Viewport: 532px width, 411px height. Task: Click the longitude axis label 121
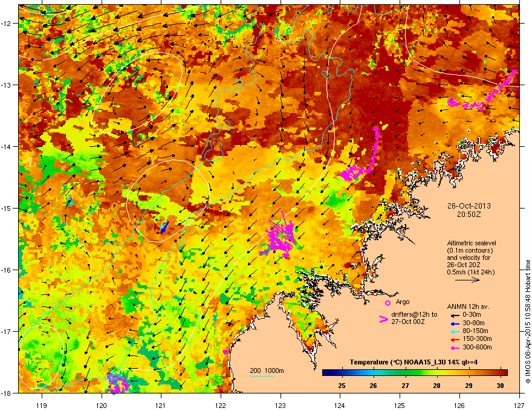click(x=161, y=405)
